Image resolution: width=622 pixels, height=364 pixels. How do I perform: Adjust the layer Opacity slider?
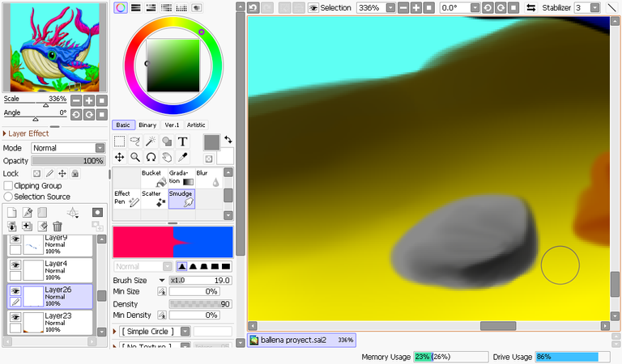(x=68, y=161)
